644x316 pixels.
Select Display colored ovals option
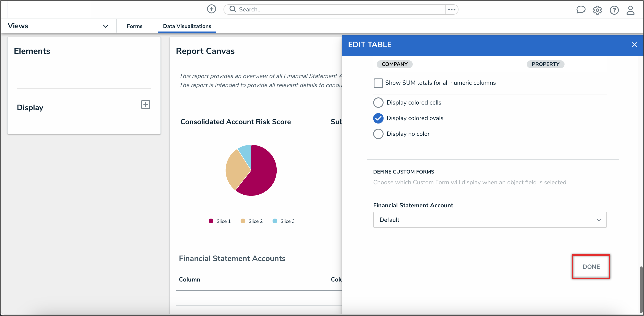coord(378,118)
